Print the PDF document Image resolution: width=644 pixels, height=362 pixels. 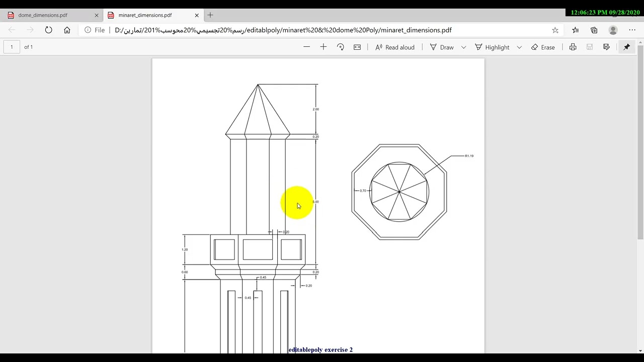coord(573,47)
